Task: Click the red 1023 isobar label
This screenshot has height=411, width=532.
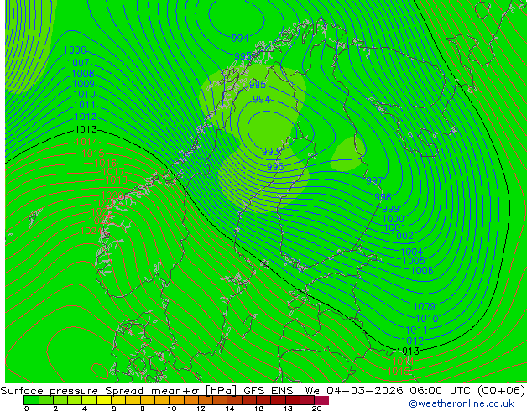Action: coord(99,221)
